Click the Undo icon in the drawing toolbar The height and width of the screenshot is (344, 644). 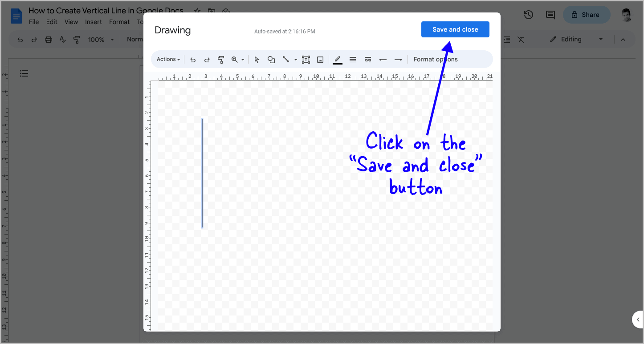[192, 59]
